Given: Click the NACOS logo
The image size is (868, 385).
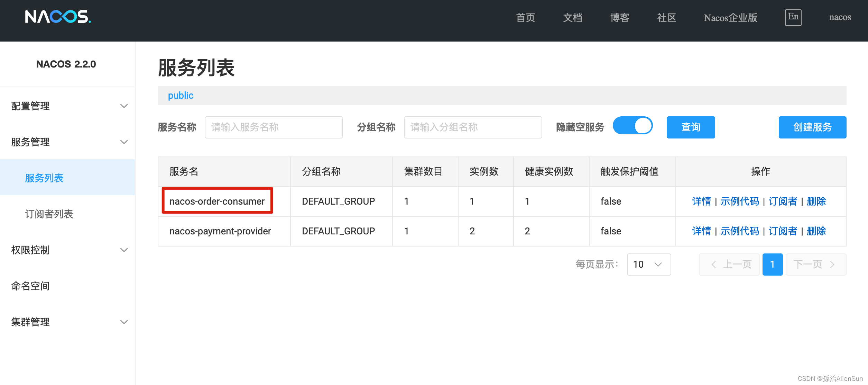Looking at the screenshot, I should [x=58, y=17].
